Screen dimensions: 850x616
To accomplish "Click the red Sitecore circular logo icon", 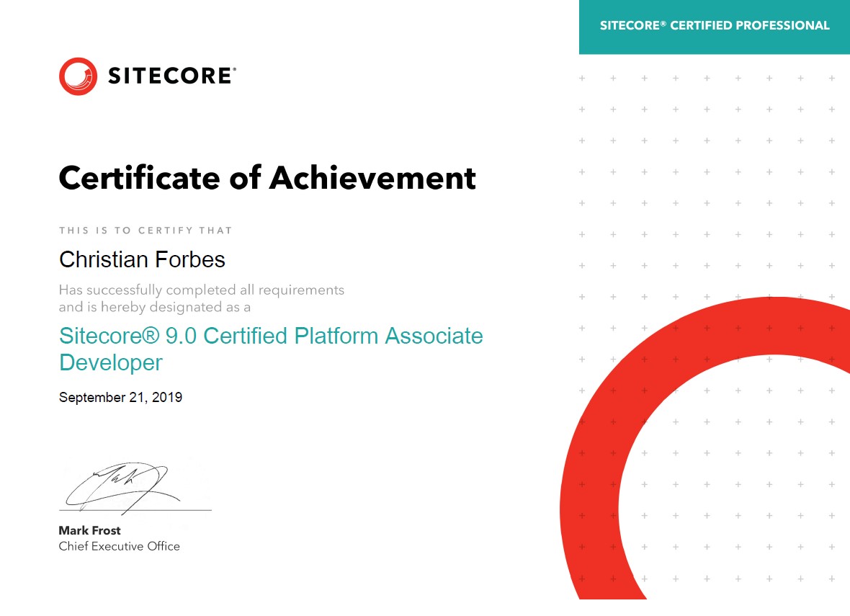I will click(x=78, y=76).
